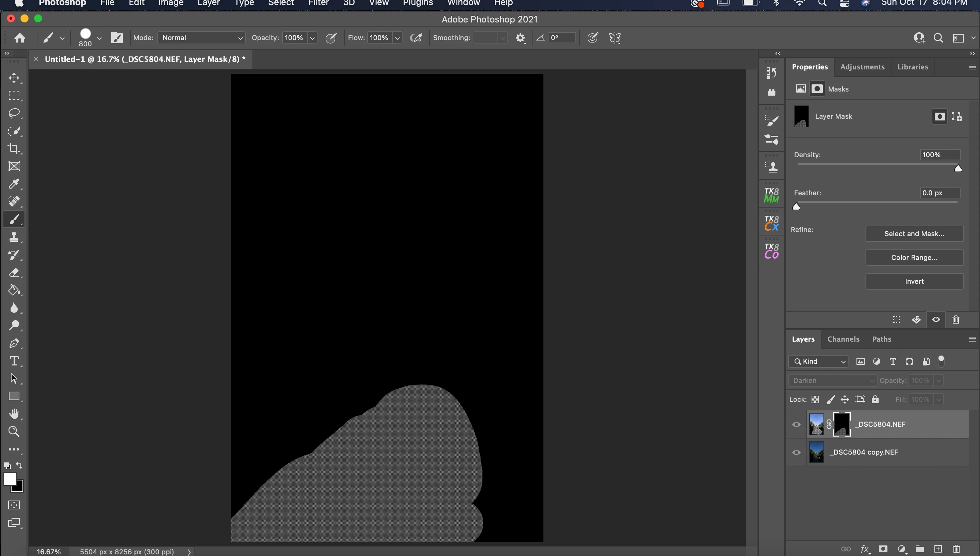This screenshot has width=980, height=556.
Task: Hide the _DSC5804.NEF layer
Action: tap(796, 424)
